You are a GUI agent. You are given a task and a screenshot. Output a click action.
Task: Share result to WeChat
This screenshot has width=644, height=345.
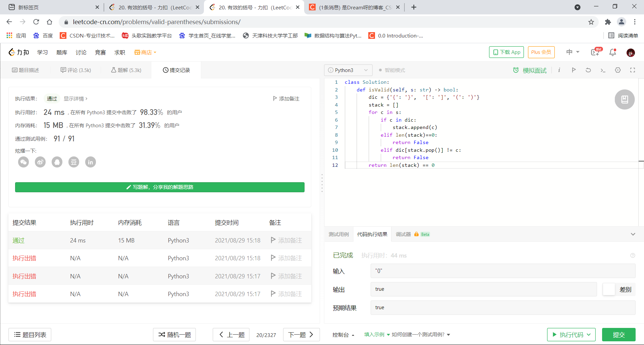(23, 162)
